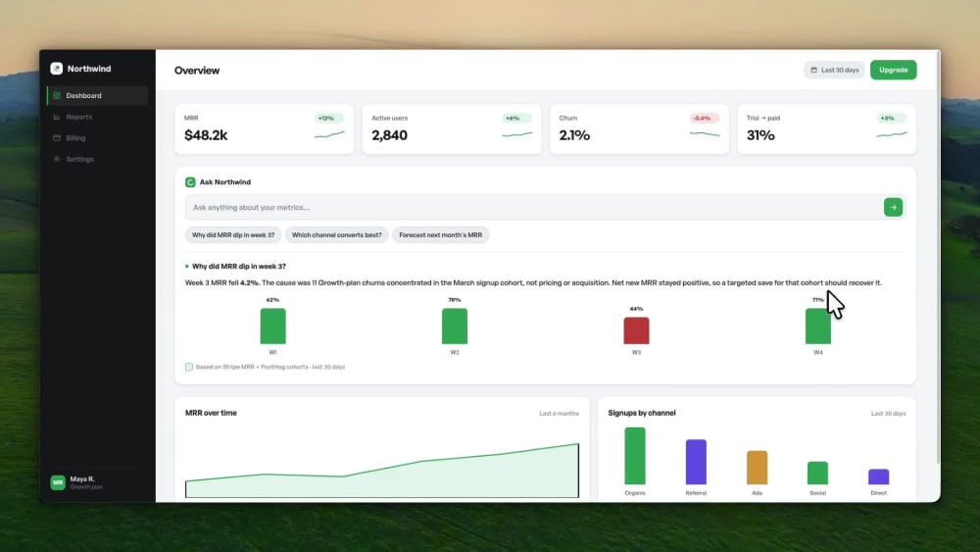This screenshot has height=552, width=980.
Task: Click the MRR sparkline chart
Action: coord(329,134)
